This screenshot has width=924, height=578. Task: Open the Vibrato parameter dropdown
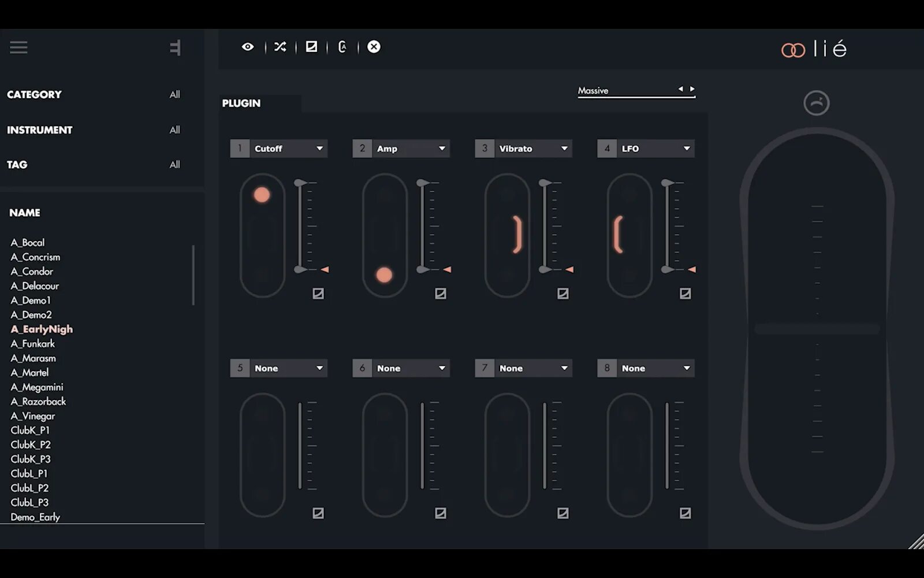tap(524, 149)
